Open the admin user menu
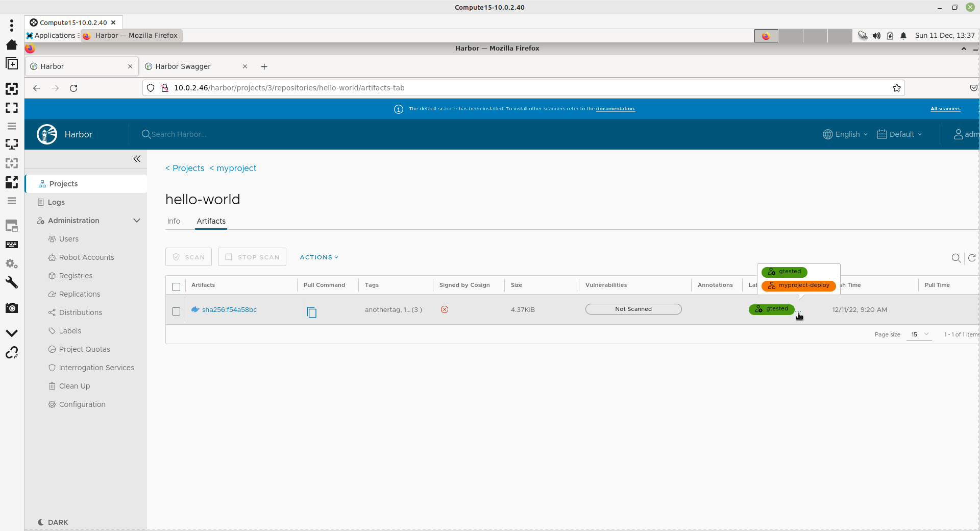Image resolution: width=980 pixels, height=531 pixels. click(966, 134)
